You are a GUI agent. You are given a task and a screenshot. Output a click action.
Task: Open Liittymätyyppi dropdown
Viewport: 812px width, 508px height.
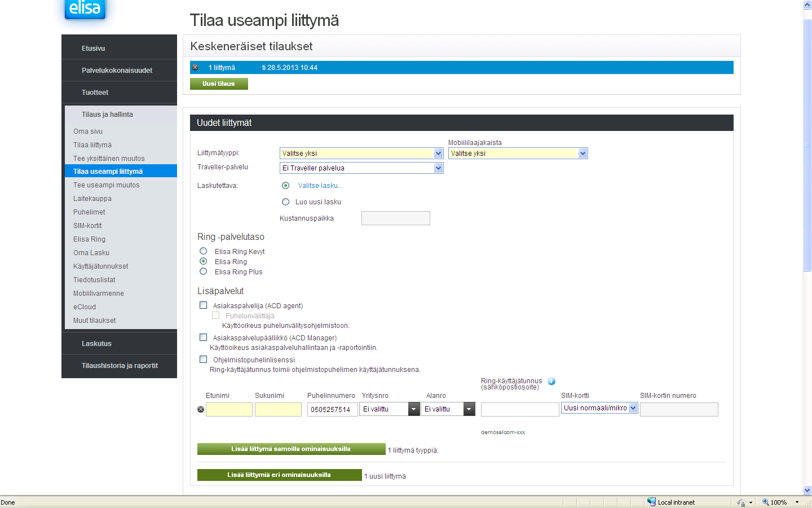[x=361, y=154]
